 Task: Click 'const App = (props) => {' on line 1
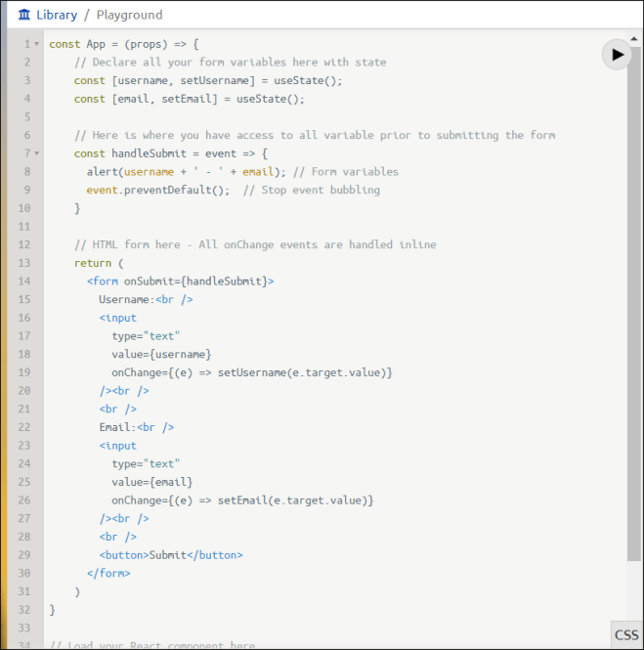coord(124,44)
